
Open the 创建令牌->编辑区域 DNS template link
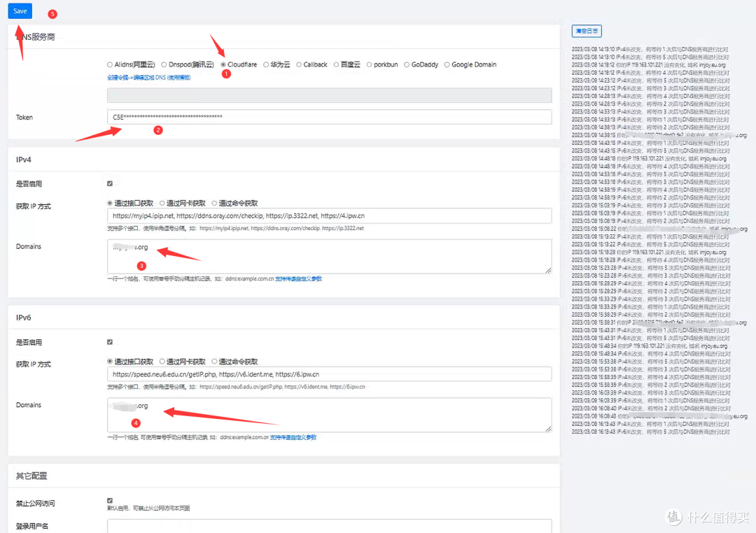pos(149,78)
